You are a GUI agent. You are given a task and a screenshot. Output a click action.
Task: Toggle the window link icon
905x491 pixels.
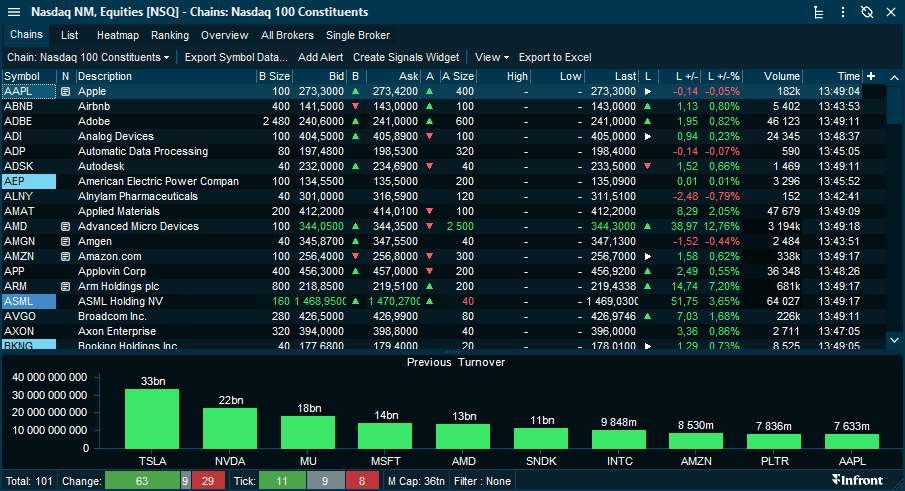[867, 12]
